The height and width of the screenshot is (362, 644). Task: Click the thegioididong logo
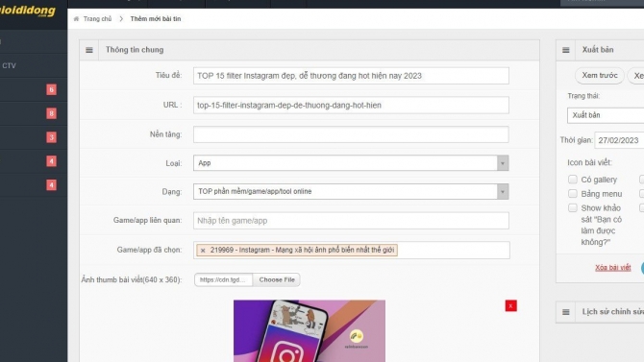click(x=27, y=11)
